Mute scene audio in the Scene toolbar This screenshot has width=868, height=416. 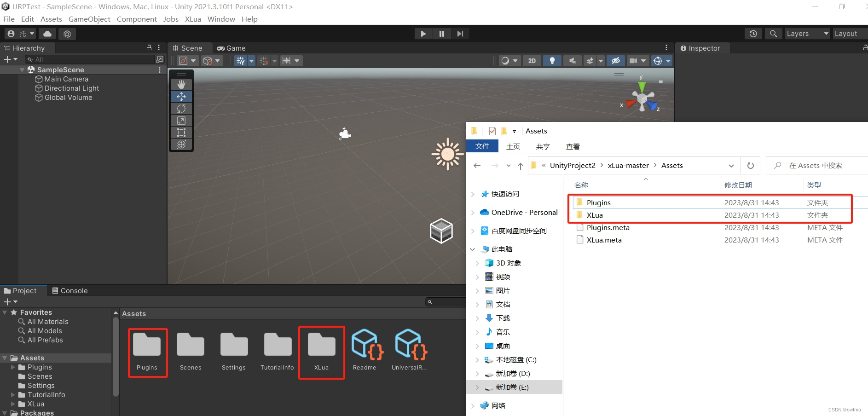click(572, 60)
